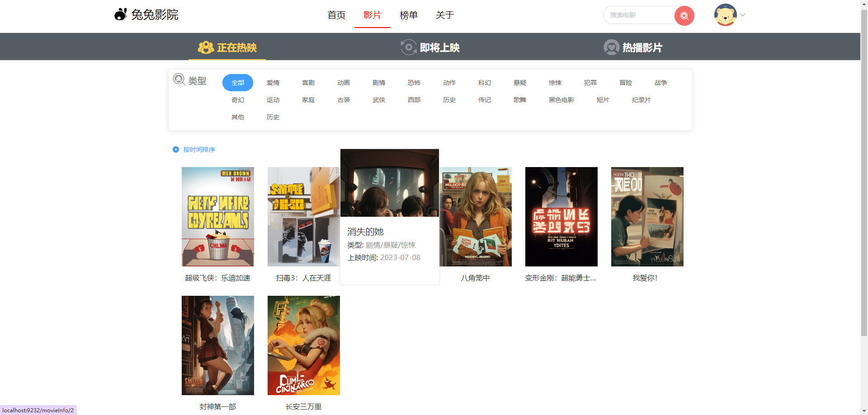868x415 pixels.
Task: Click the 纪录片 genre link
Action: [641, 100]
